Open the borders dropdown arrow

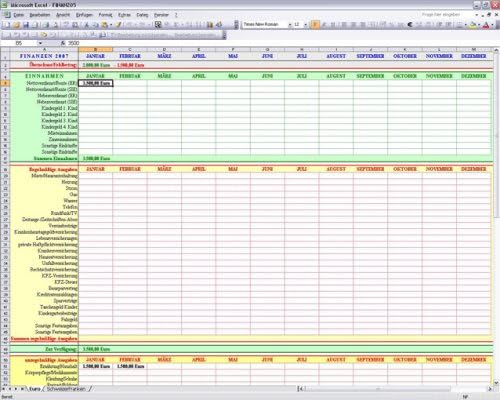(x=465, y=25)
